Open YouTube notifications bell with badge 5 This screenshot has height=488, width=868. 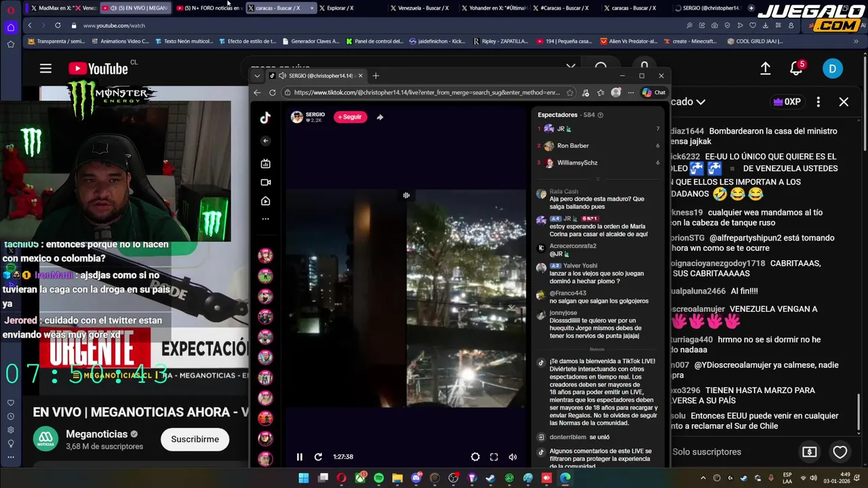(797, 68)
